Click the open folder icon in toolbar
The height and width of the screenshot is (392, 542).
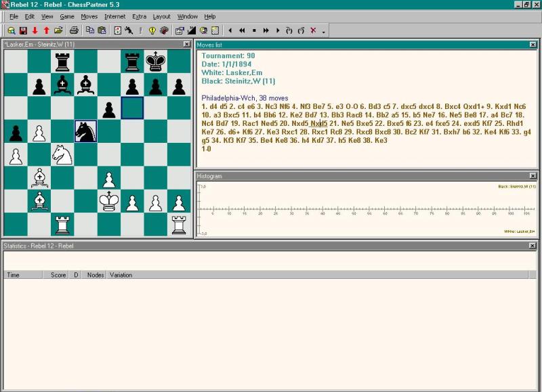click(x=58, y=30)
